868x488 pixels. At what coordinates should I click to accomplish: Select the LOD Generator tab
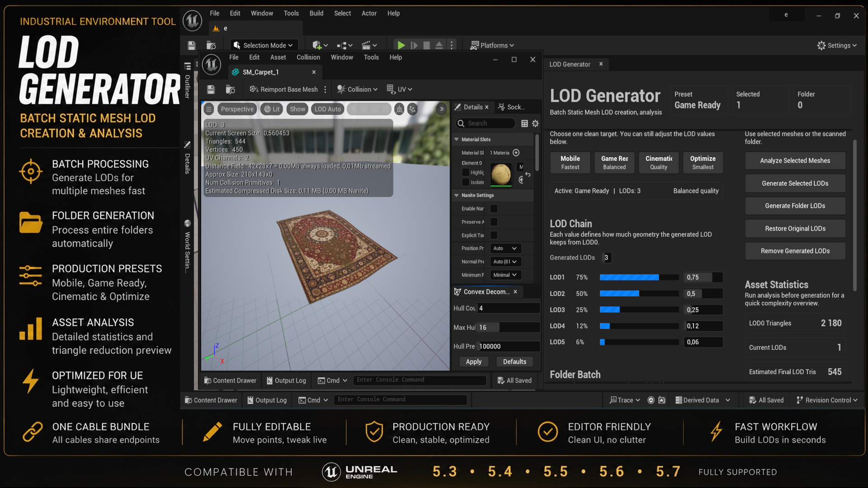point(570,64)
